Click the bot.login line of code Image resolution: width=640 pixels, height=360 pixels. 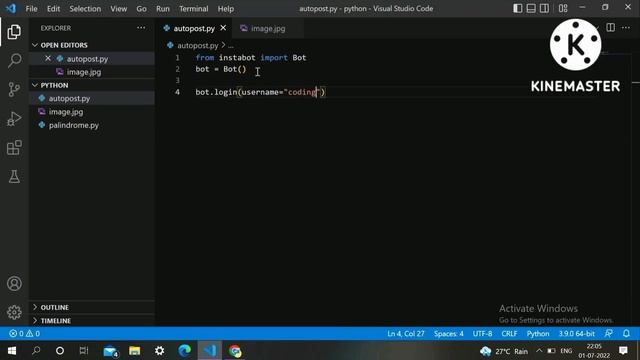[260, 92]
